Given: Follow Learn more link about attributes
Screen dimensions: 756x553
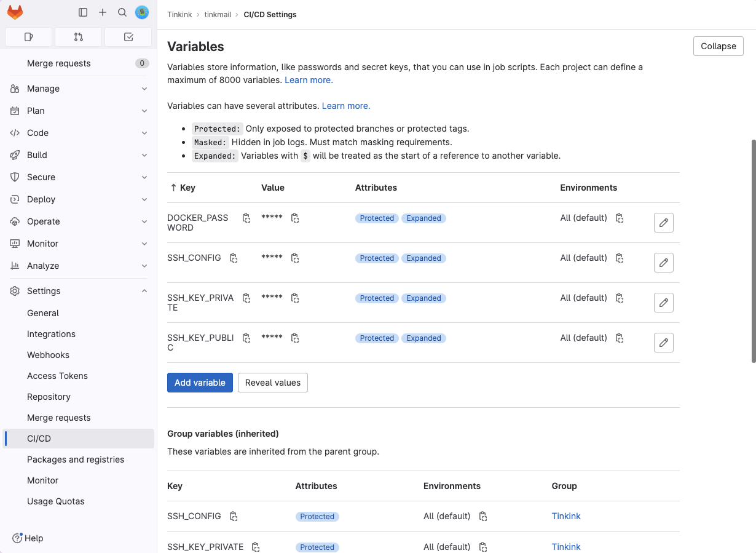Looking at the screenshot, I should tap(346, 106).
